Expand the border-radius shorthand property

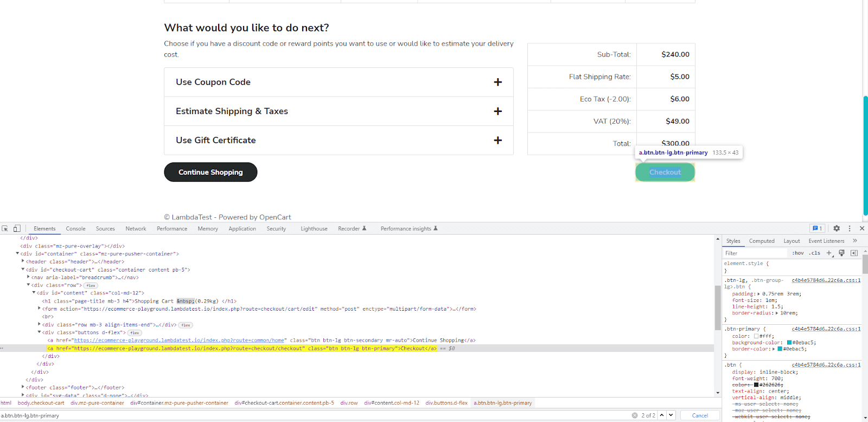tap(777, 313)
